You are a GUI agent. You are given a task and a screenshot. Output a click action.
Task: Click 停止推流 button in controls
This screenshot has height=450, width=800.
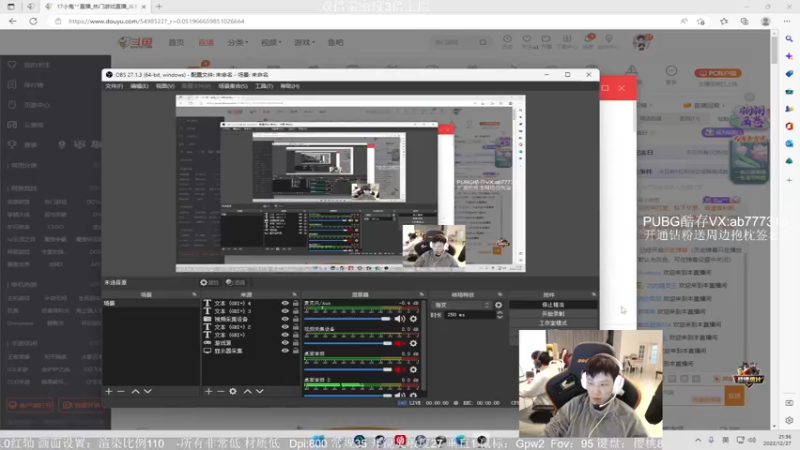pyautogui.click(x=553, y=305)
